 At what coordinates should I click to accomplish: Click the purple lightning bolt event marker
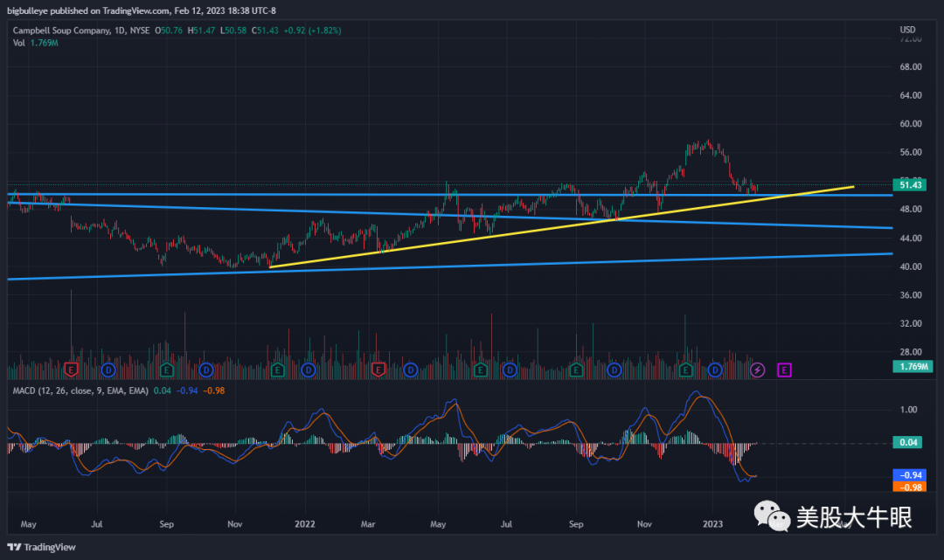pos(757,370)
